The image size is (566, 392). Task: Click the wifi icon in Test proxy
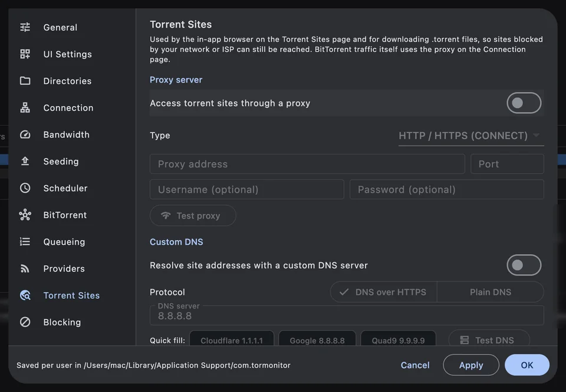click(166, 216)
